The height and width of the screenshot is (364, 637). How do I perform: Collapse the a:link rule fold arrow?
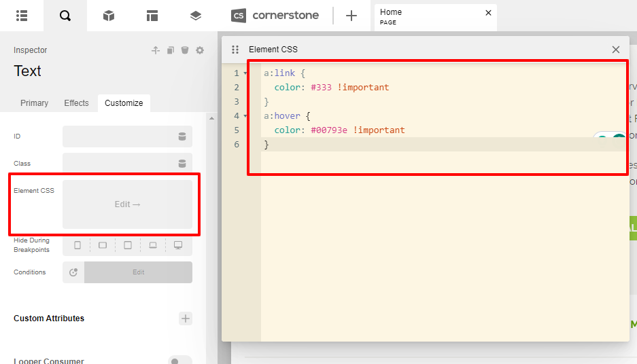[245, 73]
